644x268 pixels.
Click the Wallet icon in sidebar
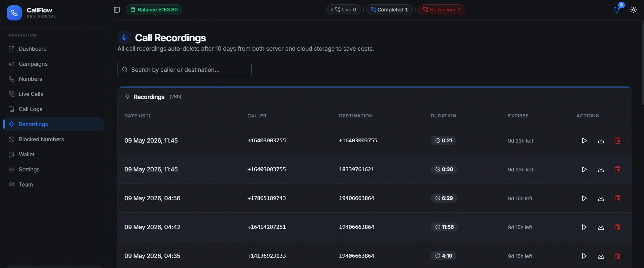click(11, 154)
